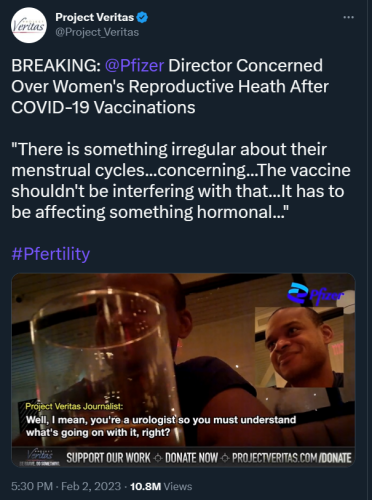This screenshot has width=372, height=500.
Task: Follow the @Pfizer mention link
Action: (x=134, y=65)
